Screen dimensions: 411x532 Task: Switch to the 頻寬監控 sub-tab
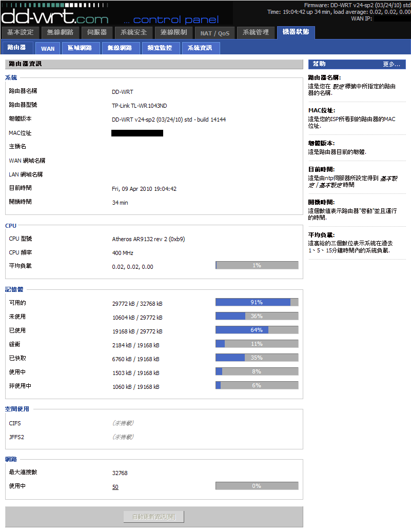coord(160,48)
